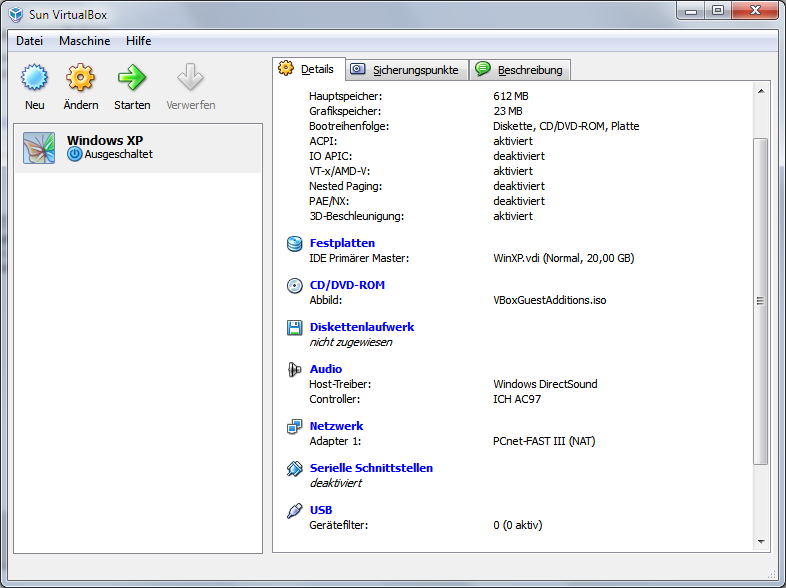786x588 pixels.
Task: Maximize the Sun VirtualBox window
Action: (718, 10)
